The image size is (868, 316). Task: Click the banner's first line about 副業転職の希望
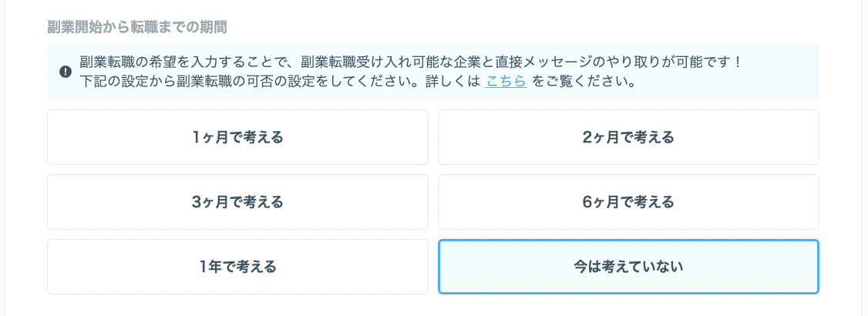click(410, 62)
